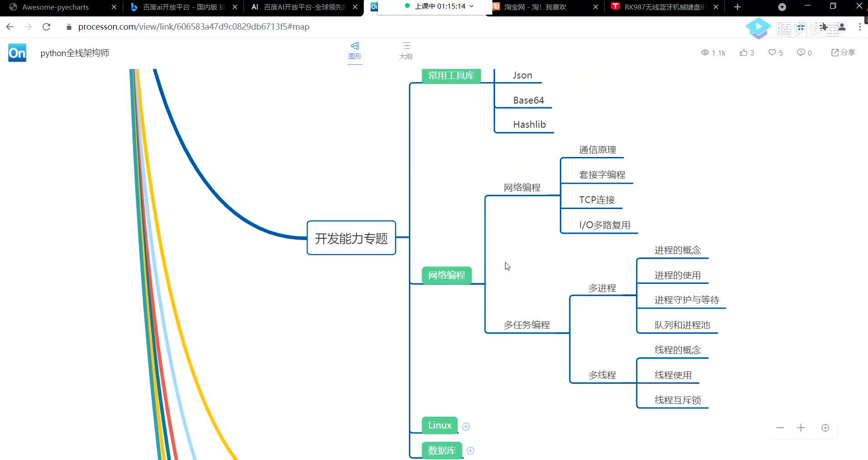The image size is (868, 460).
Task: Select the TCP连接 node
Action: click(x=597, y=200)
